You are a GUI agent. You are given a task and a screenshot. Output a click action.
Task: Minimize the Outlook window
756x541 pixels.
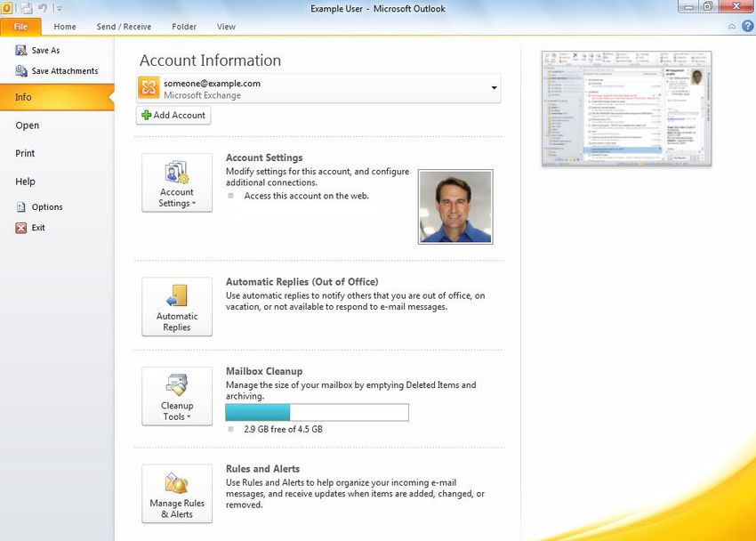coord(688,7)
